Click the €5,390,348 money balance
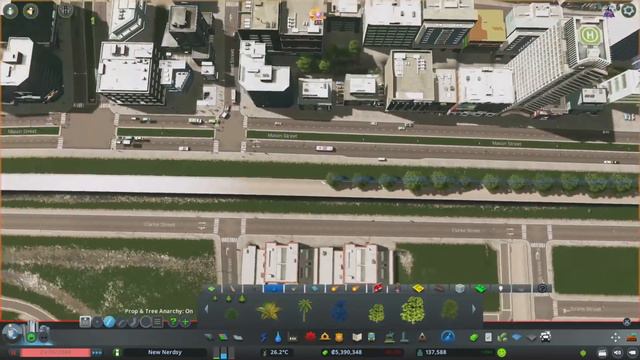This screenshot has height=360, width=640. 347,352
